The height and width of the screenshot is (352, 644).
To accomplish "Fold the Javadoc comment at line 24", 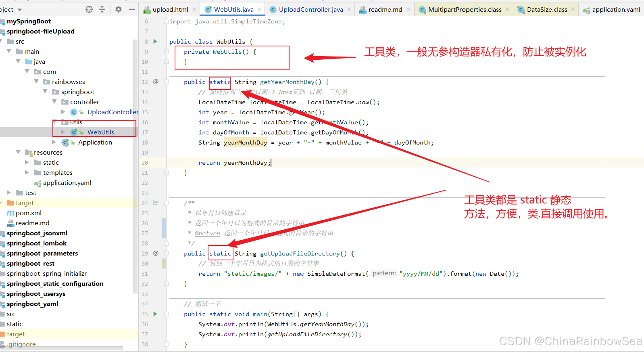I will pos(166,203).
